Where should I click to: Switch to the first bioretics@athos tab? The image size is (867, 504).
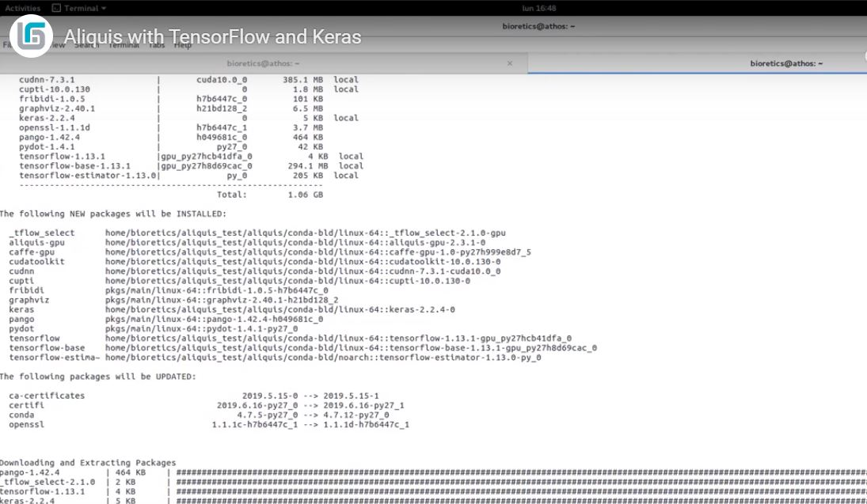(x=264, y=63)
